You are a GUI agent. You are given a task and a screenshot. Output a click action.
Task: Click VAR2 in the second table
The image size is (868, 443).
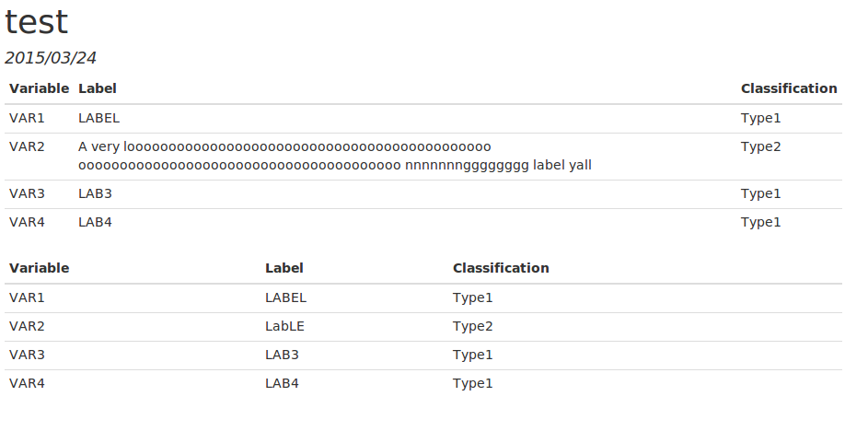click(x=27, y=326)
